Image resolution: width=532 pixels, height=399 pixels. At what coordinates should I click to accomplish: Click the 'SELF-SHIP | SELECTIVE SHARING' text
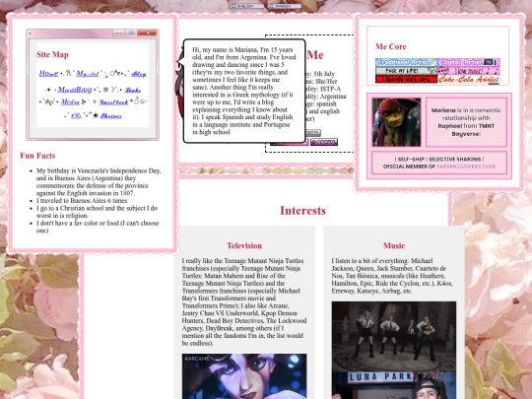point(439,160)
